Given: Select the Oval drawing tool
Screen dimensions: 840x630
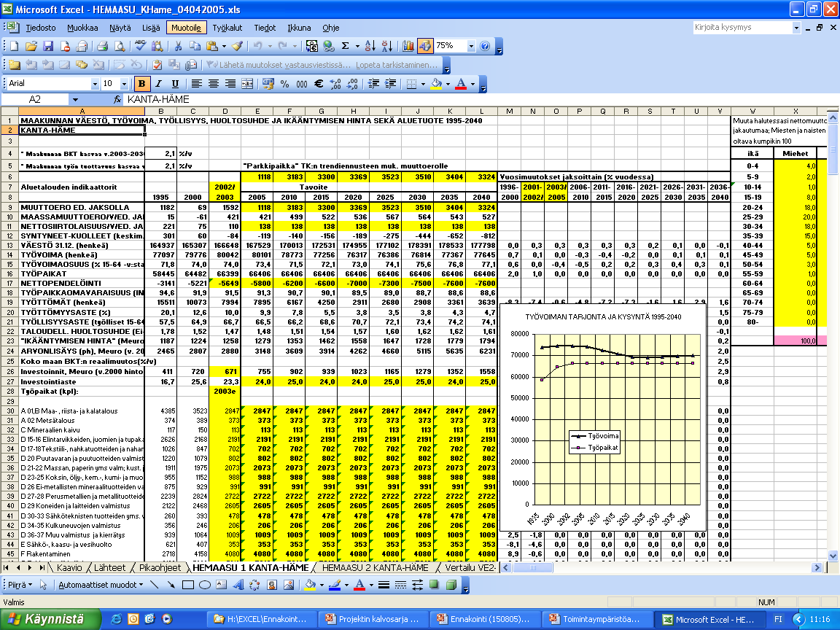Looking at the screenshot, I should point(205,585).
